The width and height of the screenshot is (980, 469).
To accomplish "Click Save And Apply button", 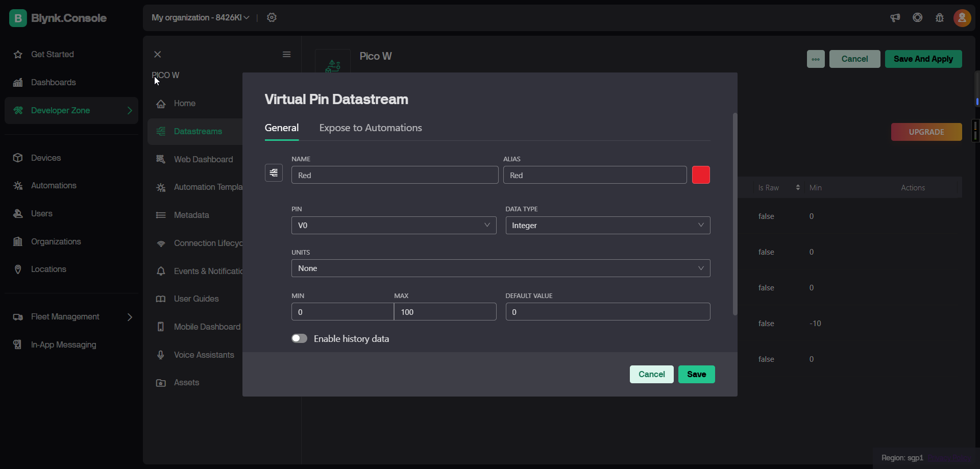I will (x=923, y=59).
